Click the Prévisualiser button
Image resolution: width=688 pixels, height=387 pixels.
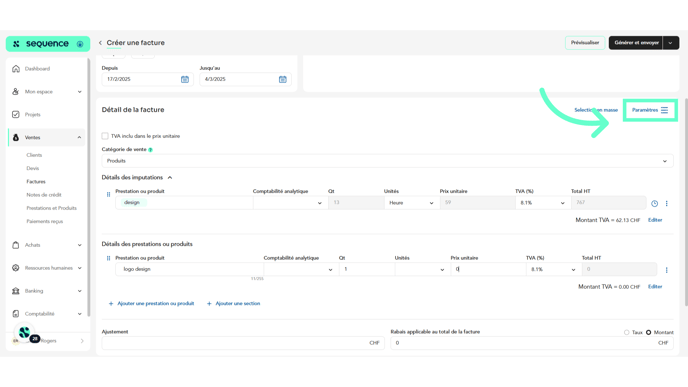click(x=585, y=43)
